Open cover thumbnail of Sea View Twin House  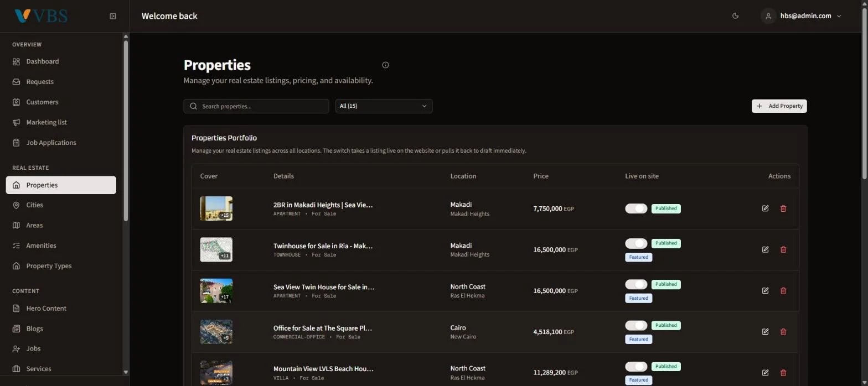click(x=216, y=290)
